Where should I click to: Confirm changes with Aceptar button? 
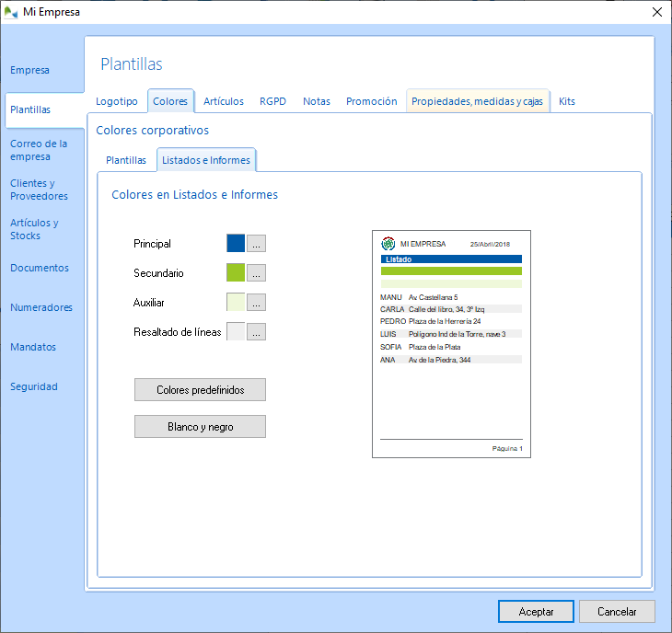(x=536, y=612)
